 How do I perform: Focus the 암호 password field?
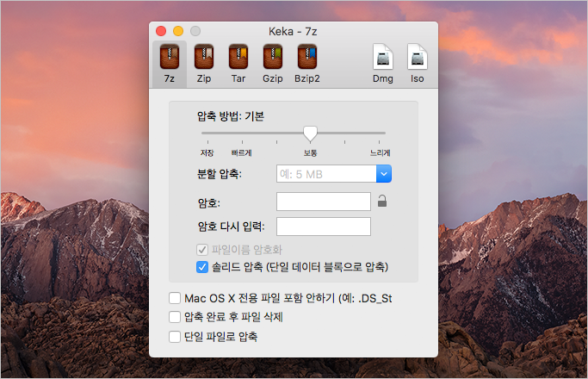click(x=324, y=202)
